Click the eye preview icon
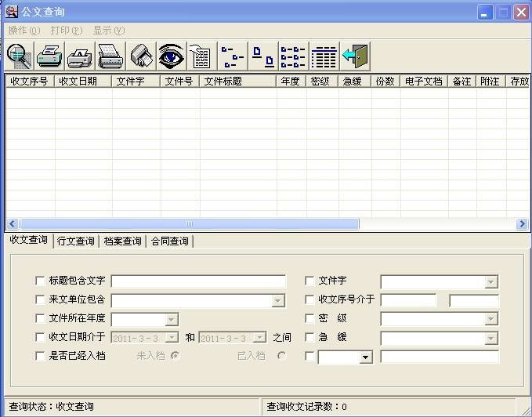This screenshot has width=532, height=417. [x=172, y=56]
